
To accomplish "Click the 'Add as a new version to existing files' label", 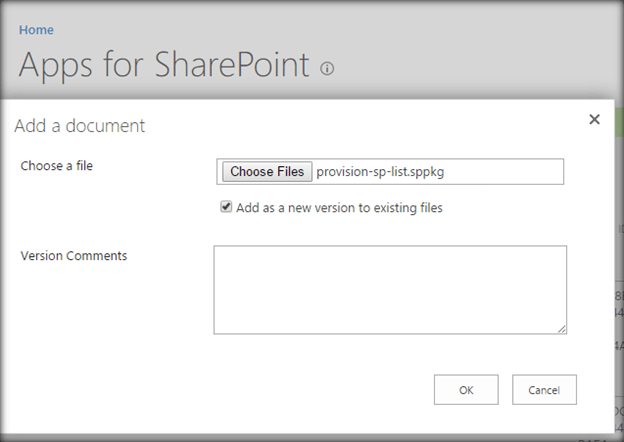I will click(x=338, y=208).
